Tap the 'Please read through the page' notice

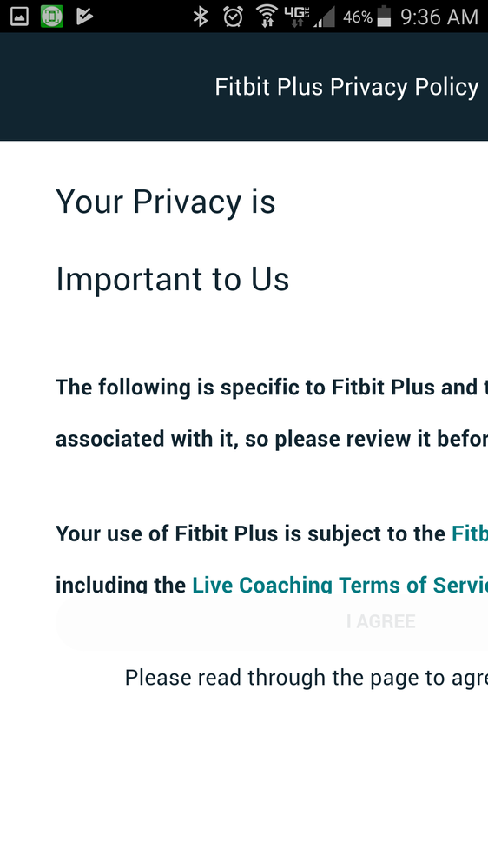[x=306, y=678]
